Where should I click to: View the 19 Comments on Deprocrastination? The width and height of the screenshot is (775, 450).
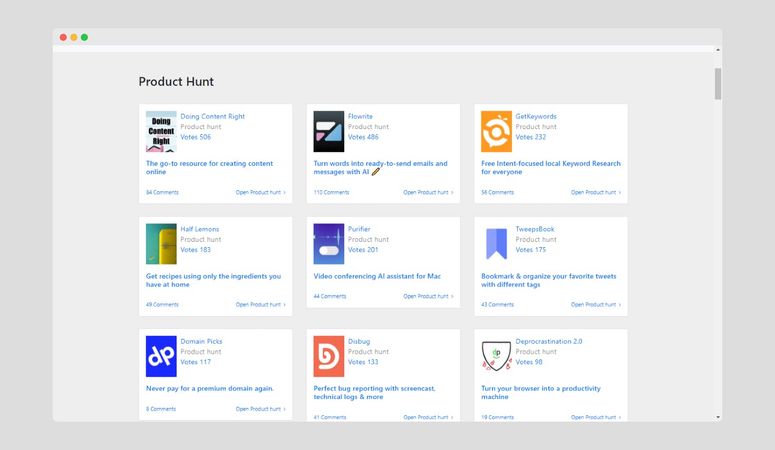497,417
